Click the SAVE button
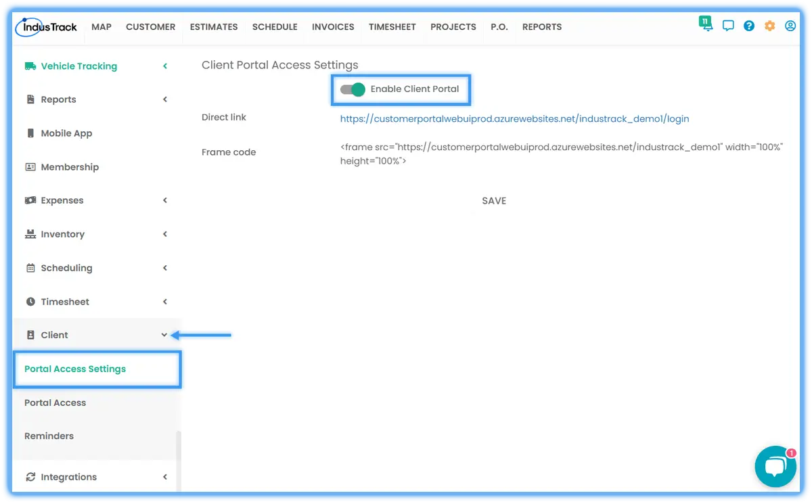This screenshot has width=812, height=504. pos(494,201)
